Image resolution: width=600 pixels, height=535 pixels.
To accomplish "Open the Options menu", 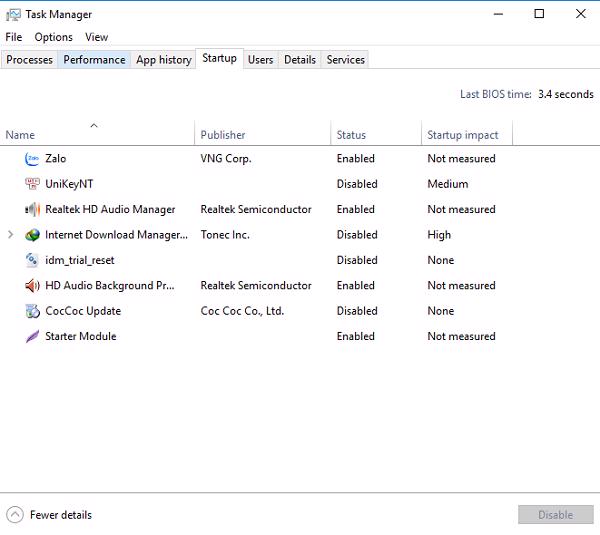I will [x=54, y=37].
